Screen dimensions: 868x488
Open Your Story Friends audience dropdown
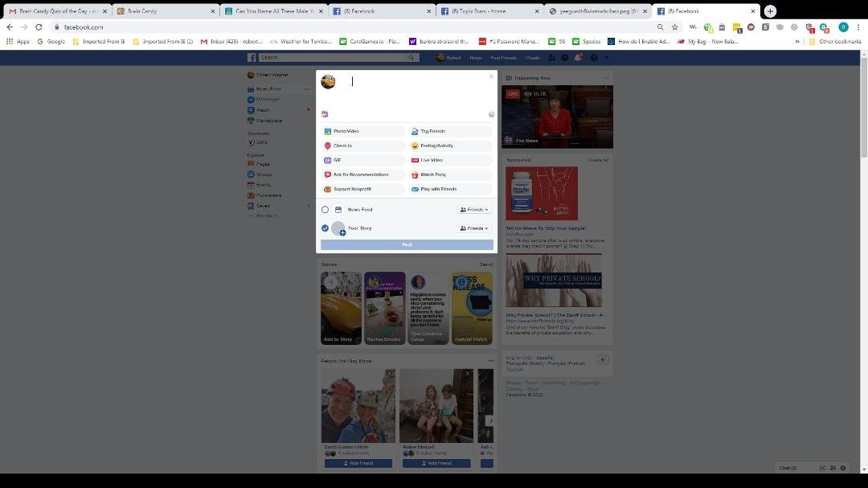474,228
